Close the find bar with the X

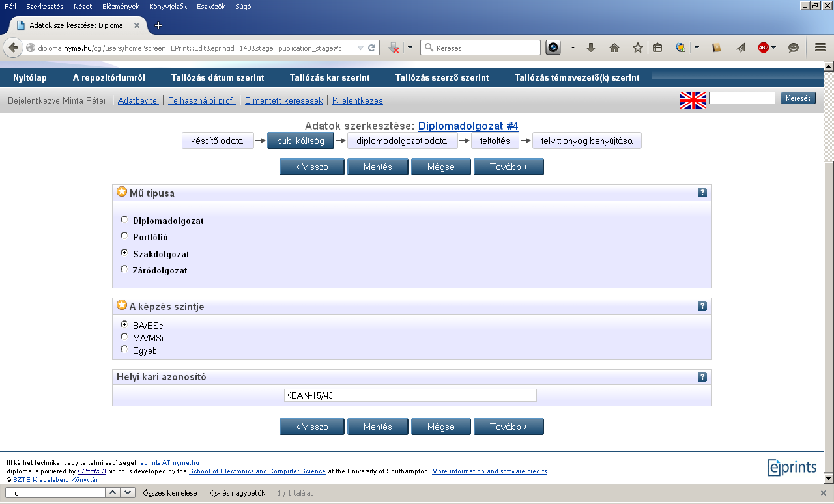click(x=824, y=493)
